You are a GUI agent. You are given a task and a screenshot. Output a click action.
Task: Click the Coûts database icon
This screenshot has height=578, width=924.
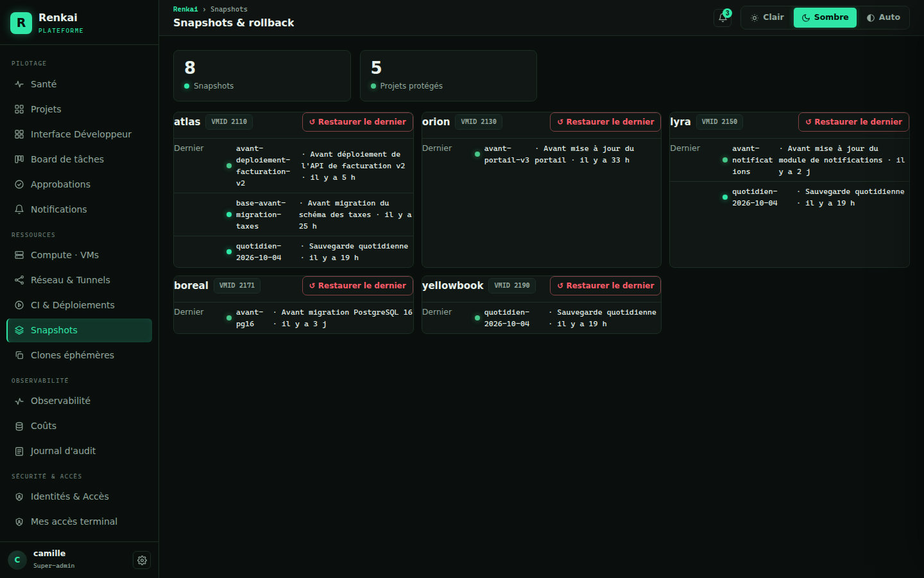[x=19, y=426]
